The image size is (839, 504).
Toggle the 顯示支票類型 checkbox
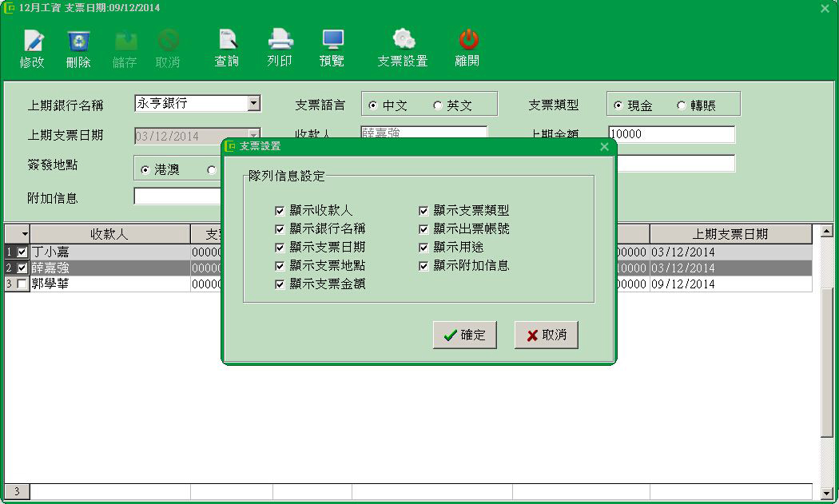point(423,211)
